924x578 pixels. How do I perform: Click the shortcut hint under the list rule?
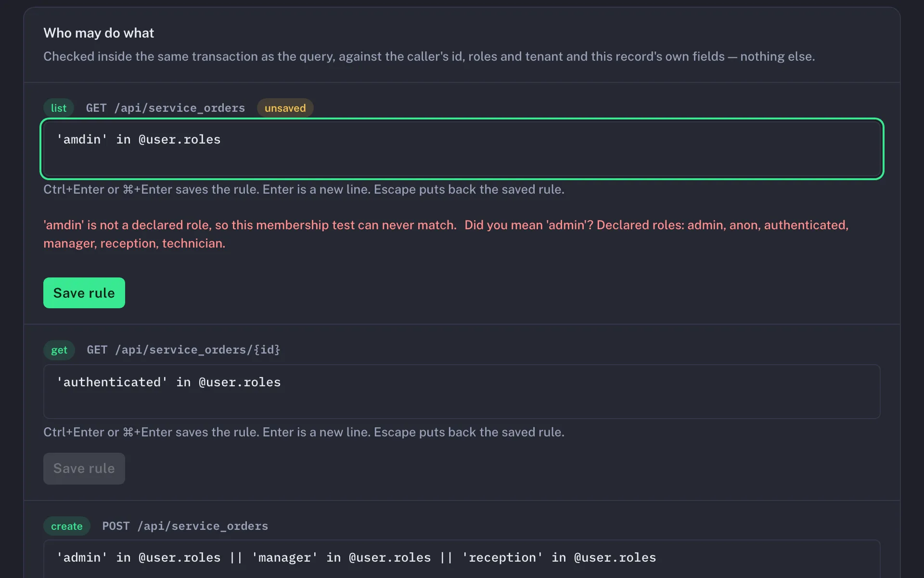click(x=304, y=189)
